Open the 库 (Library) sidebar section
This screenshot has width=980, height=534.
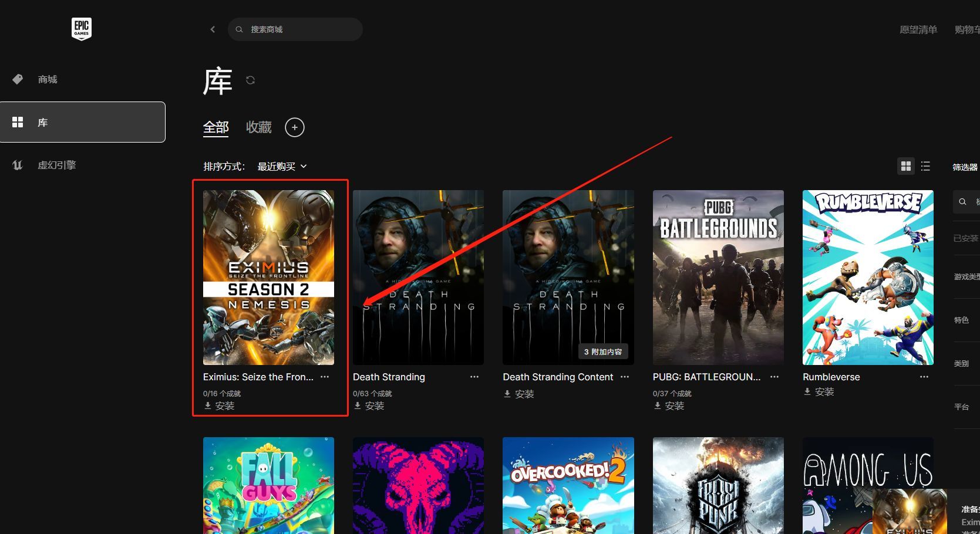coord(42,122)
